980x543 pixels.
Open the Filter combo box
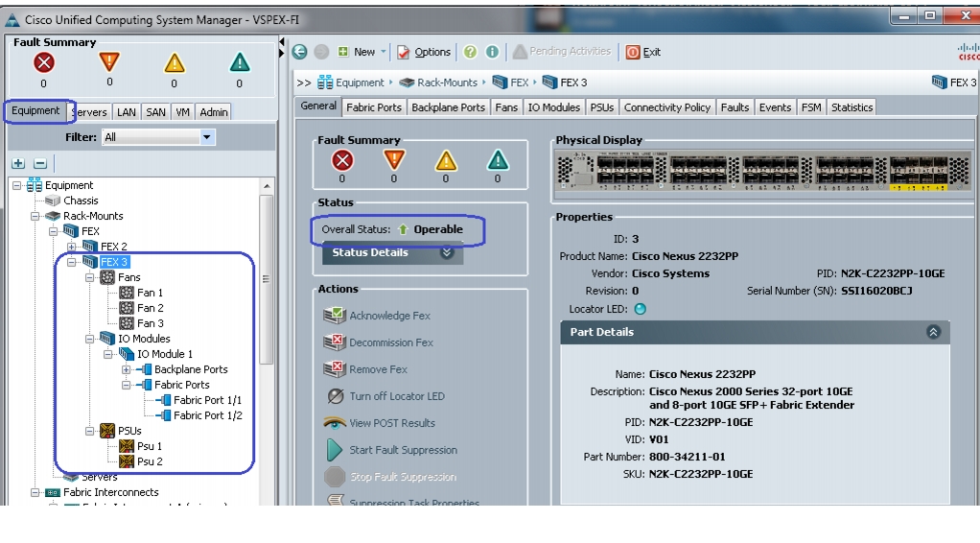pos(159,137)
